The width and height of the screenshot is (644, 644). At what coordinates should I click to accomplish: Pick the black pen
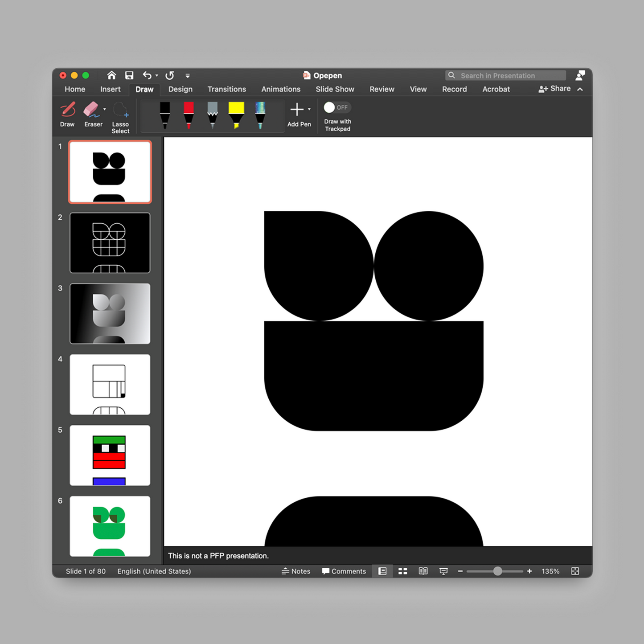(165, 115)
